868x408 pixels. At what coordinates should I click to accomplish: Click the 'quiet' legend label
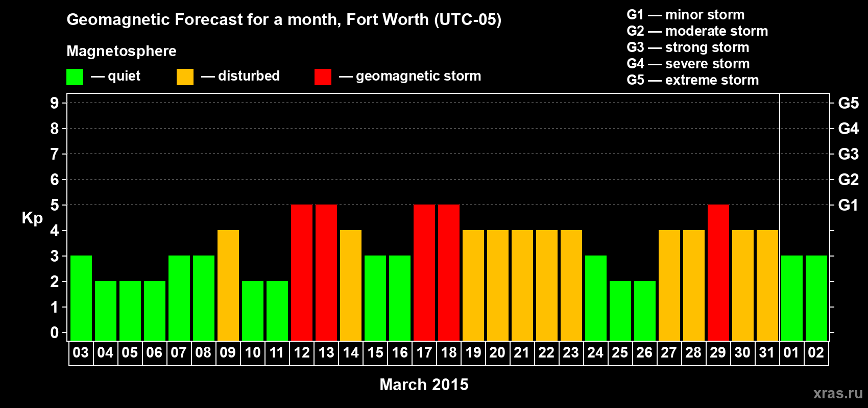pyautogui.click(x=124, y=76)
